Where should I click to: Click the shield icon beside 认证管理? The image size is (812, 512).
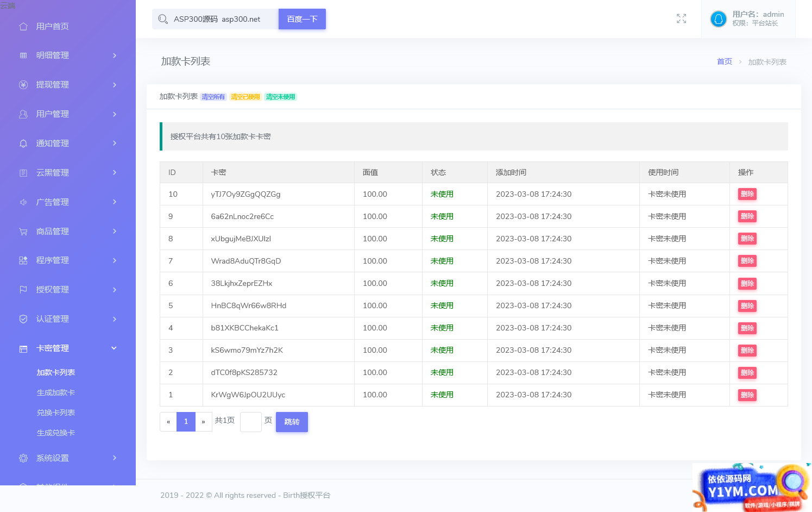pyautogui.click(x=23, y=319)
